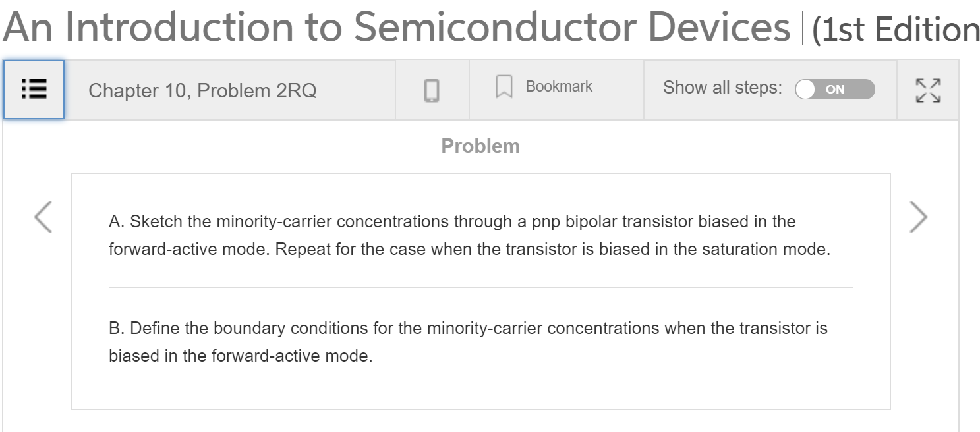Go back using the left chevron arrow
This screenshot has height=432, width=980.
43,216
